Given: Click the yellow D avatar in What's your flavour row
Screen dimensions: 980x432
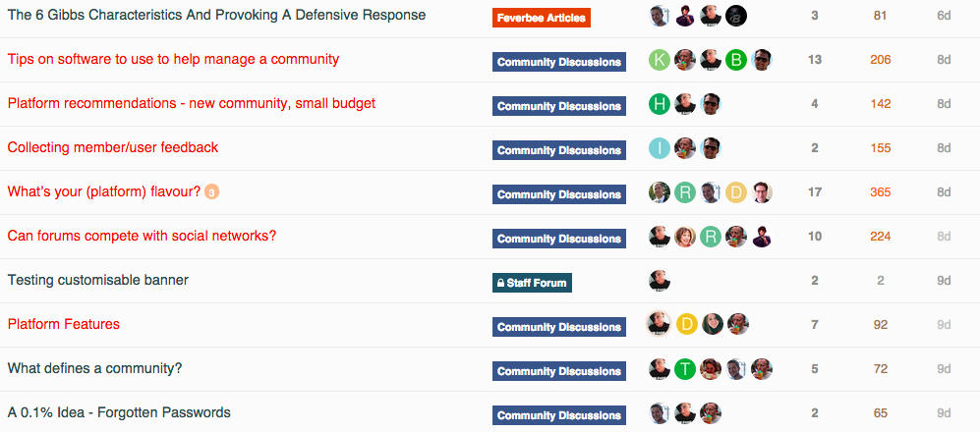Looking at the screenshot, I should coord(736,192).
